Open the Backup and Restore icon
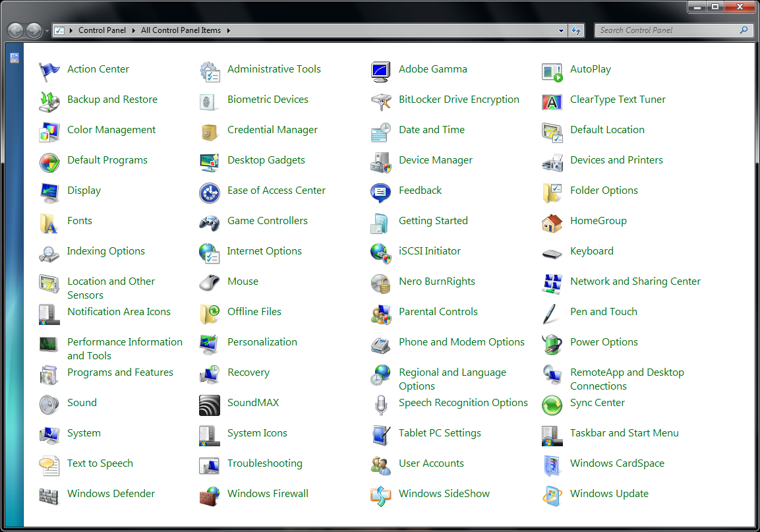This screenshot has width=760, height=532. point(49,102)
